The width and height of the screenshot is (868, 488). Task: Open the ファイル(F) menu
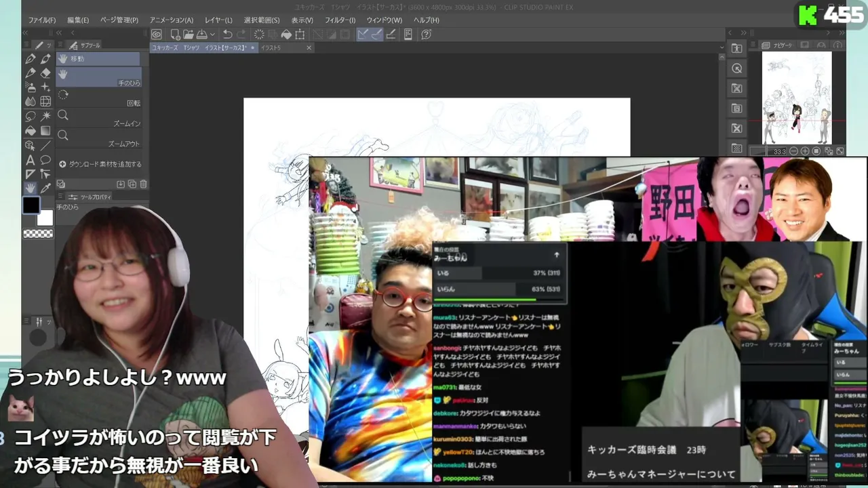click(42, 20)
